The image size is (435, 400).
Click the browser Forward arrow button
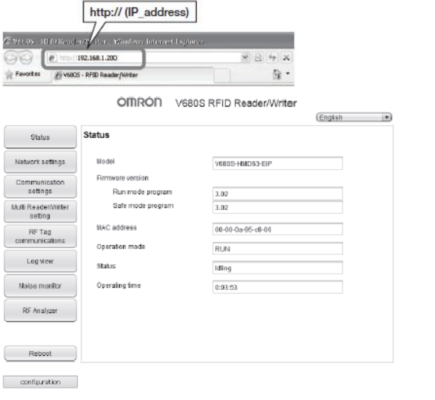click(x=26, y=58)
